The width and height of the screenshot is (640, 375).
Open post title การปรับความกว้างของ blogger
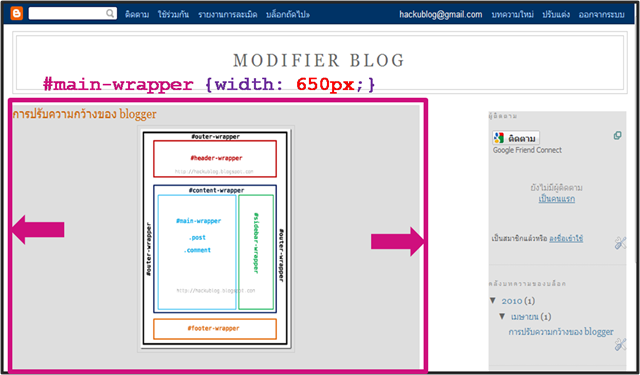pos(84,114)
